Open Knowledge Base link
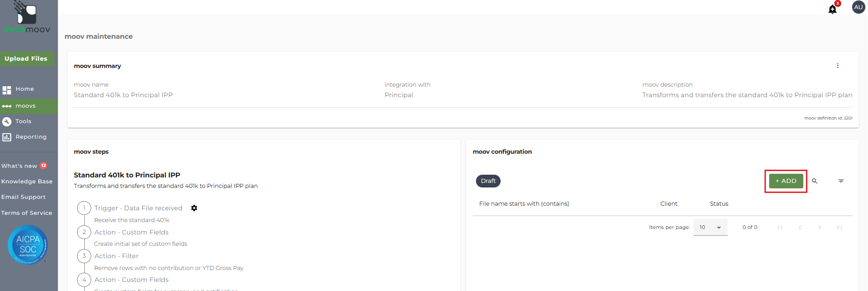Screen dimensions: 868x291 [27, 182]
